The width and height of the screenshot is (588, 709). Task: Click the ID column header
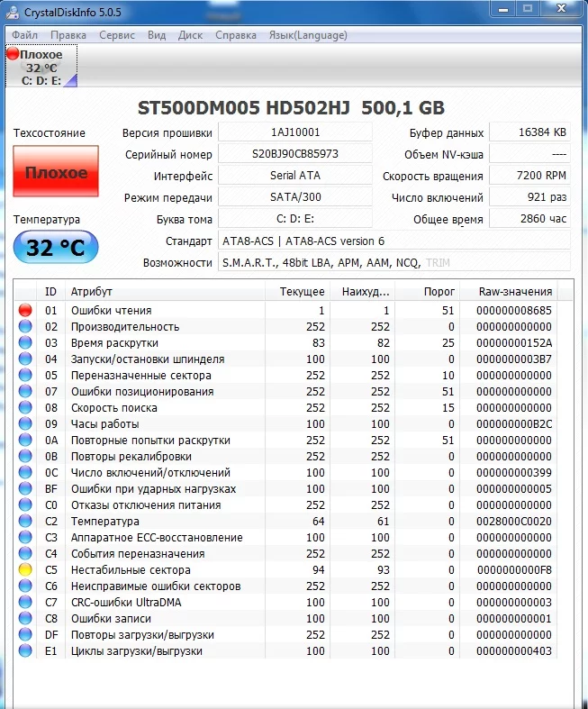50,292
